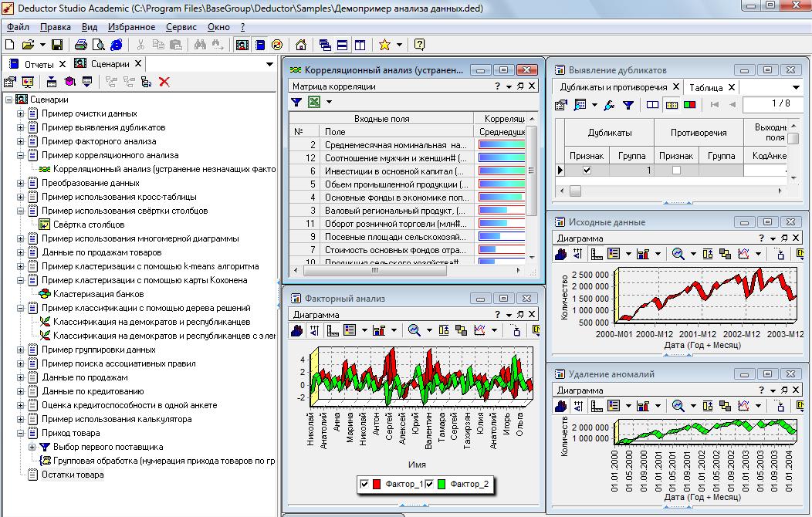Click the filter funnel icon in Duplicates window

[628, 105]
